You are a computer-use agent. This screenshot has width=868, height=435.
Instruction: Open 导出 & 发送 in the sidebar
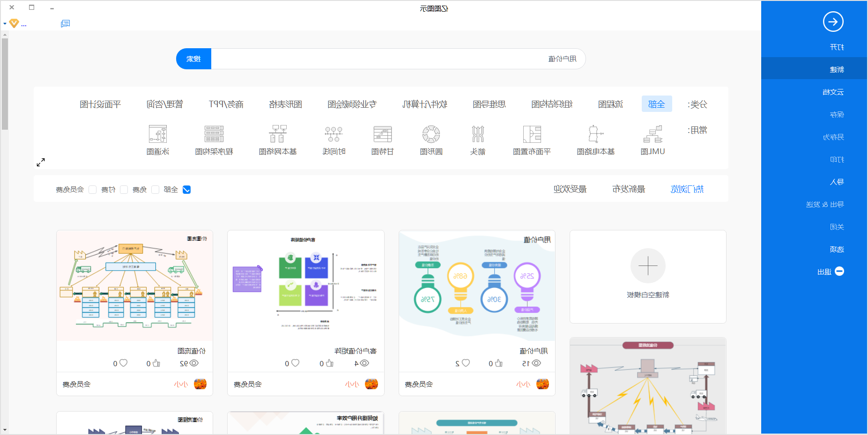(x=825, y=204)
